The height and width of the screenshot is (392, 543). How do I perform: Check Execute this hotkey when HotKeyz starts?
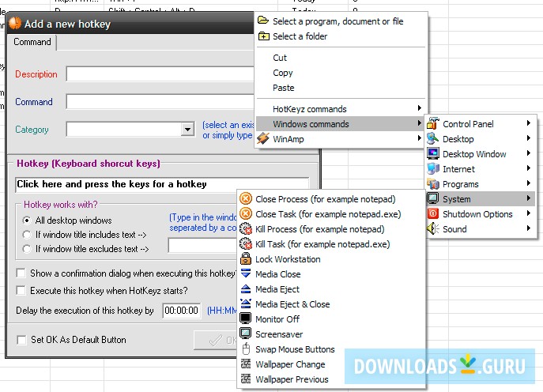tap(21, 290)
